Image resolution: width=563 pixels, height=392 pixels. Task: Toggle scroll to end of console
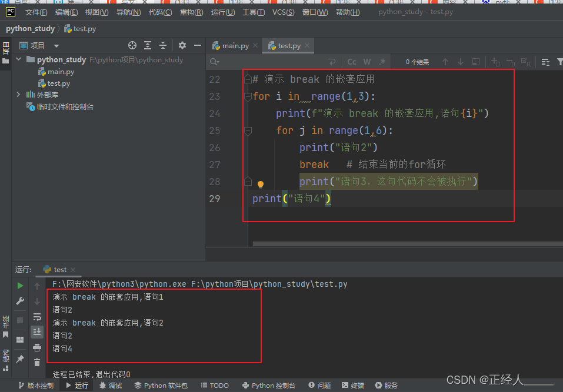(37, 332)
